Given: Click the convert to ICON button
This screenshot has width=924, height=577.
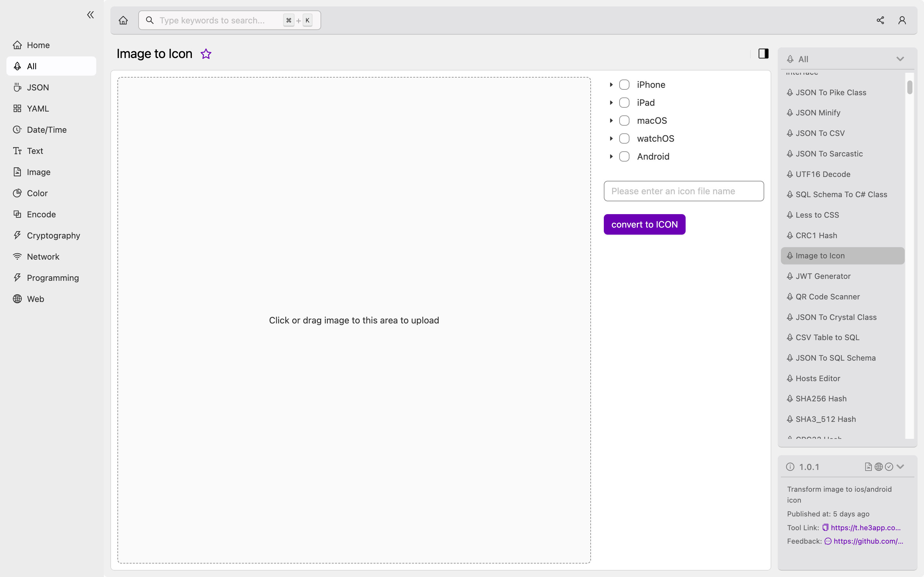Looking at the screenshot, I should coord(645,224).
